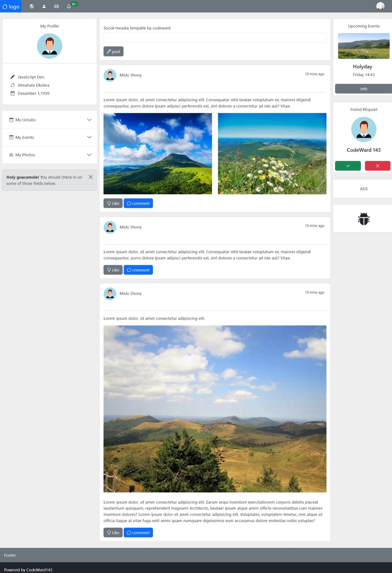Expand the My Events section
The width and height of the screenshot is (392, 573).
click(x=50, y=138)
